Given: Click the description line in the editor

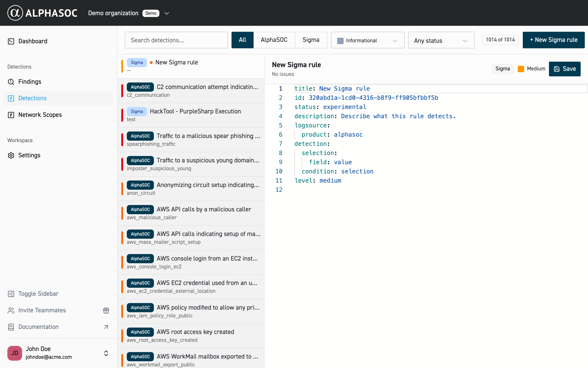Looking at the screenshot, I should tap(375, 116).
